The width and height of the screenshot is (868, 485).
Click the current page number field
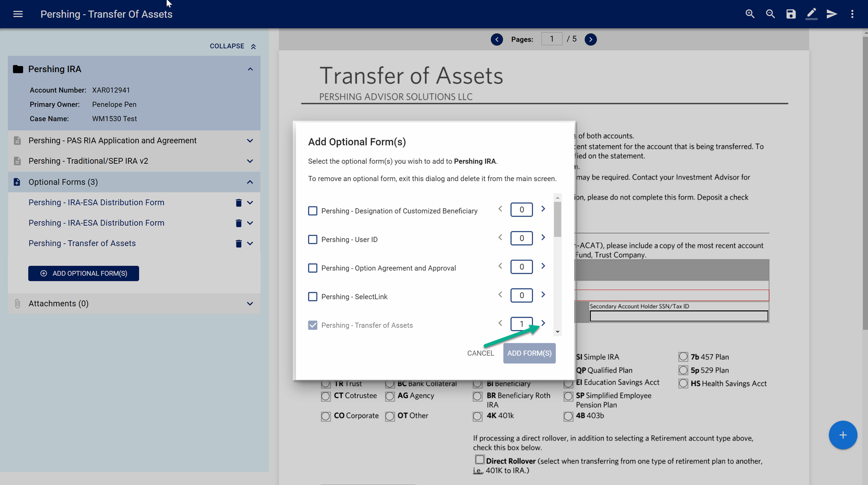(552, 39)
